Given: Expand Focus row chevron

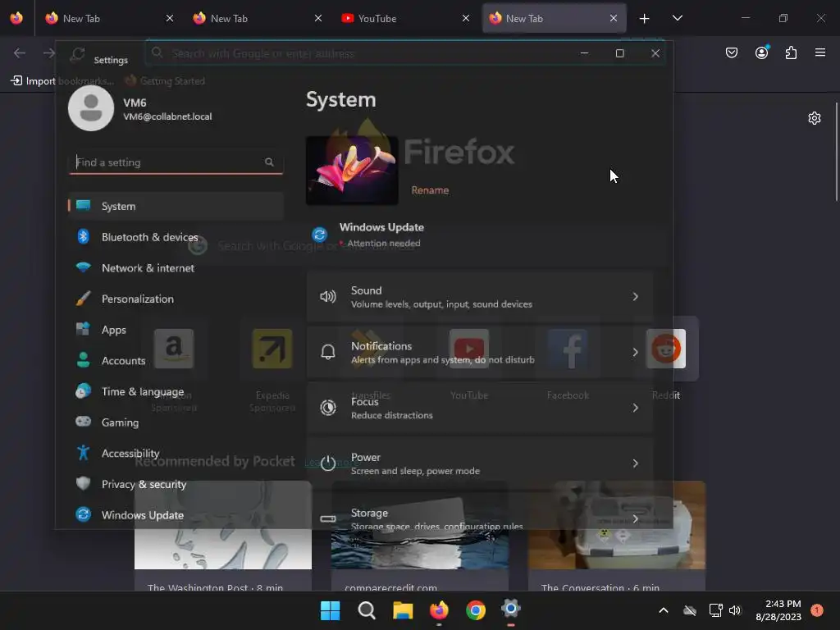Looking at the screenshot, I should click(636, 408).
